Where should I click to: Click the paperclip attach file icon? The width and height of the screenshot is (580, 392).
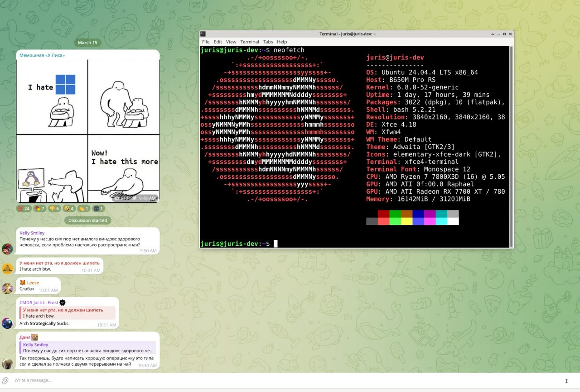coord(5,380)
